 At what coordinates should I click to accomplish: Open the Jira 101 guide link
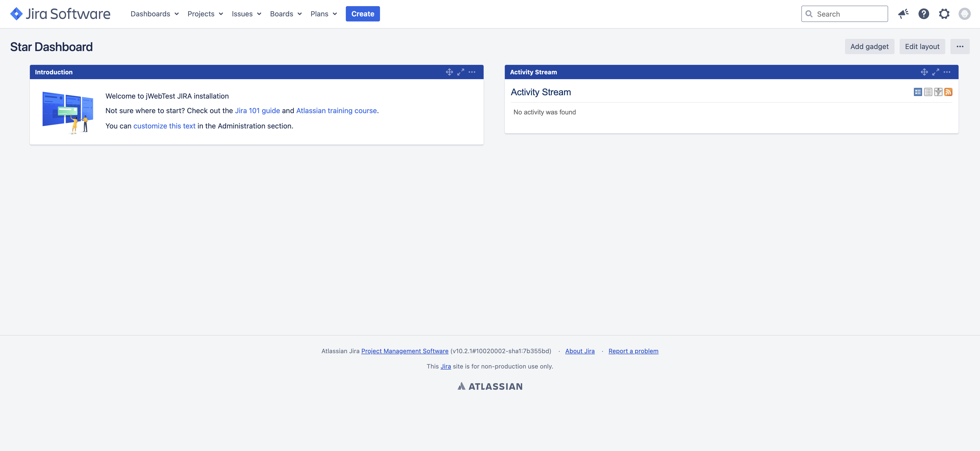coord(257,111)
